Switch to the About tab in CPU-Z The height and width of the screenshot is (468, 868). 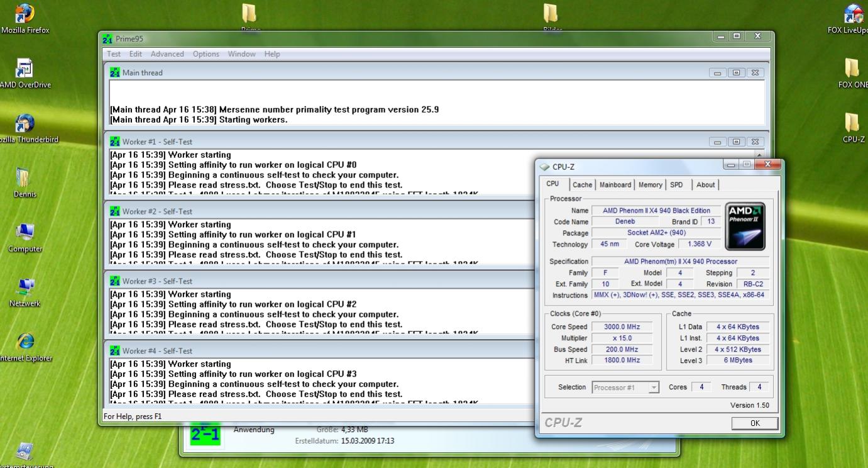(x=706, y=185)
